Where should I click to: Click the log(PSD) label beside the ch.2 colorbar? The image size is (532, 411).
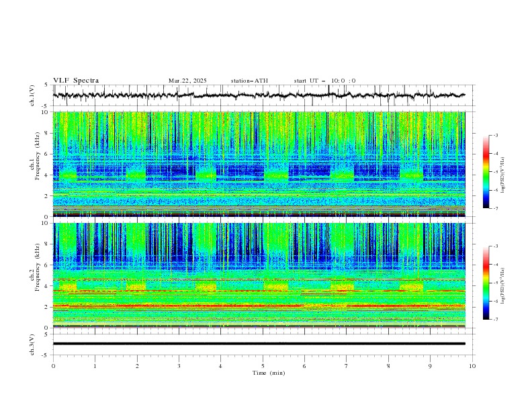point(503,286)
